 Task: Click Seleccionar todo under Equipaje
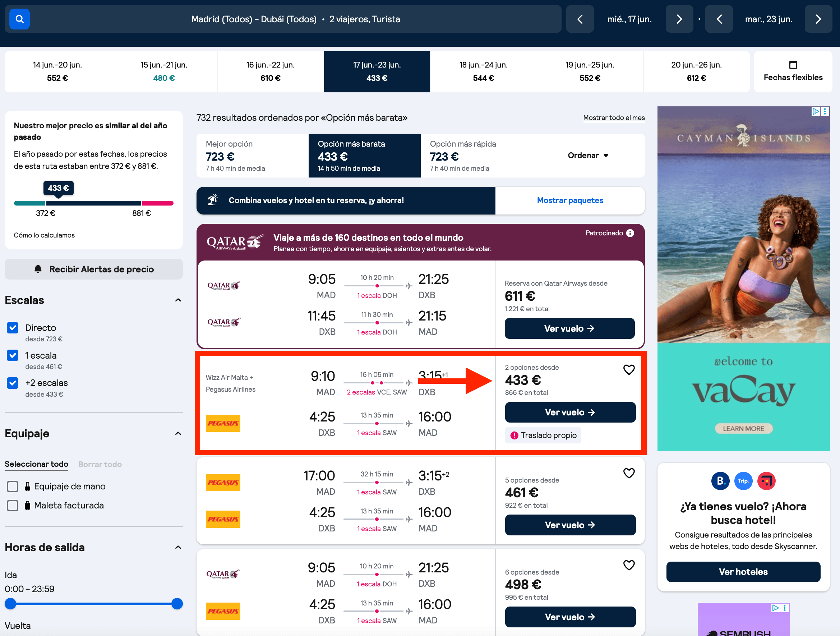click(36, 464)
